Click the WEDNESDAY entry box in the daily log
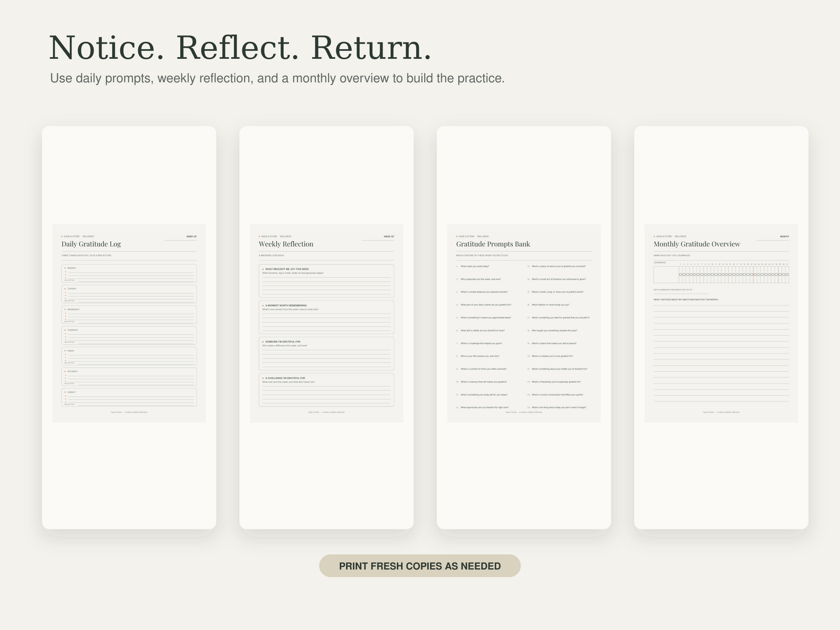Image resolution: width=840 pixels, height=630 pixels. point(129,315)
